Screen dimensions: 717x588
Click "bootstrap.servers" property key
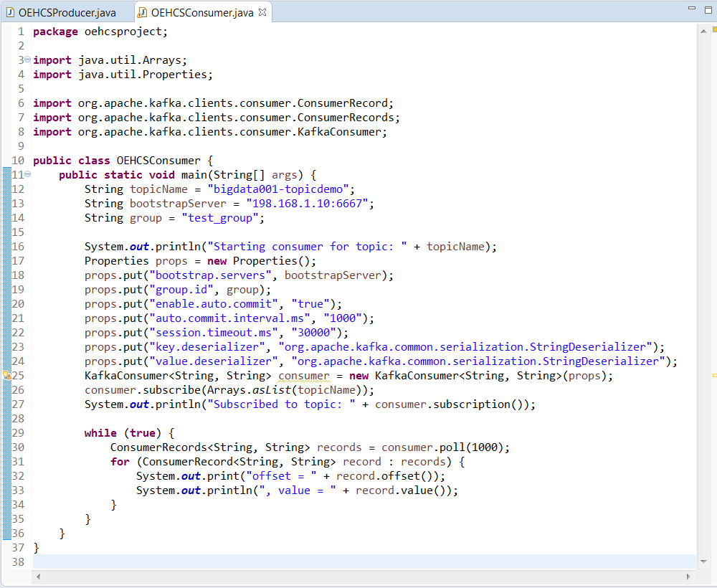210,275
